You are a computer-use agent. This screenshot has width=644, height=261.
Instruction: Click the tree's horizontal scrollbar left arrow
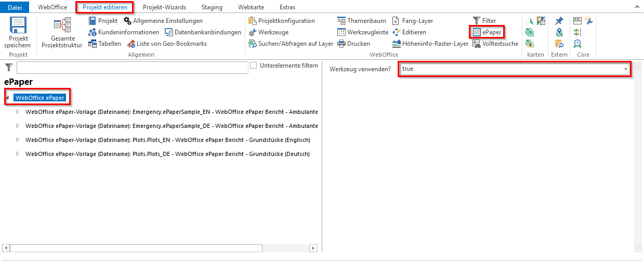(x=6, y=248)
